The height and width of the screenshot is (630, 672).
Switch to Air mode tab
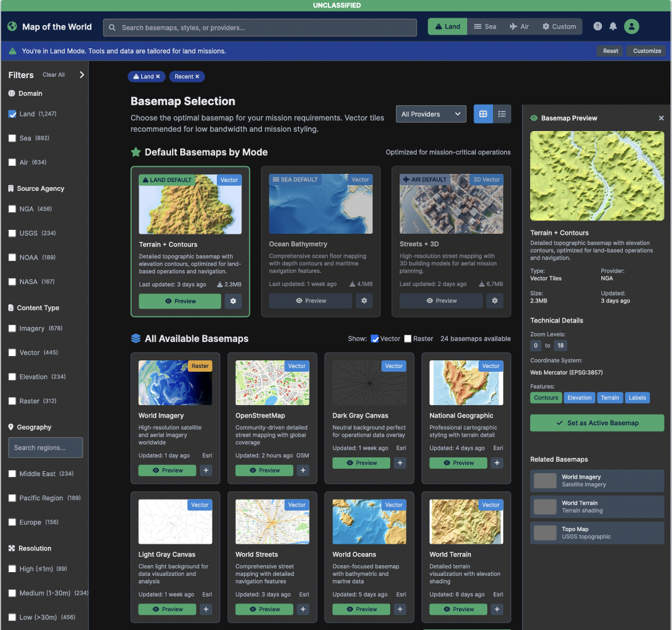click(519, 26)
